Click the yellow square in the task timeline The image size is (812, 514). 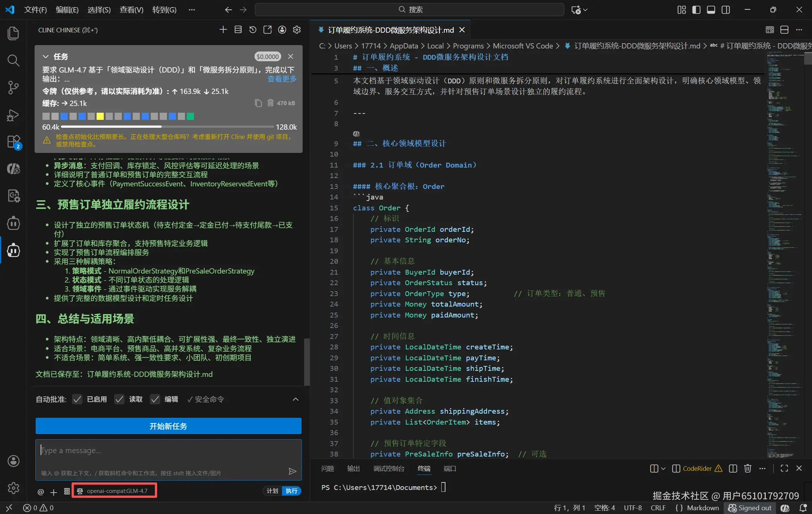[100, 116]
